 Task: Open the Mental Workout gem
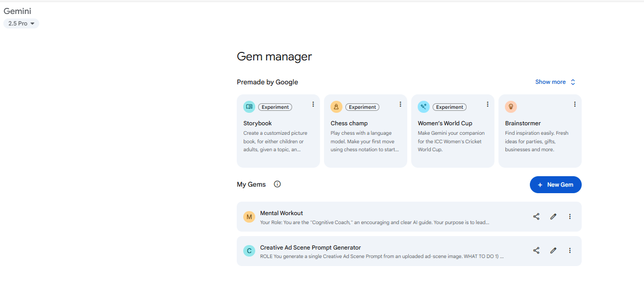tap(409, 217)
